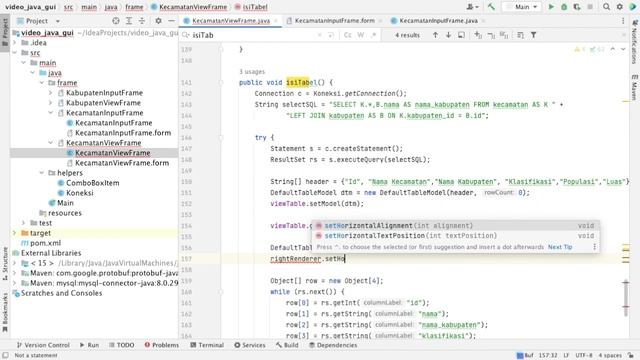Hide the Project panel with minus icon
Screen dimensions: 640x360
[x=171, y=21]
